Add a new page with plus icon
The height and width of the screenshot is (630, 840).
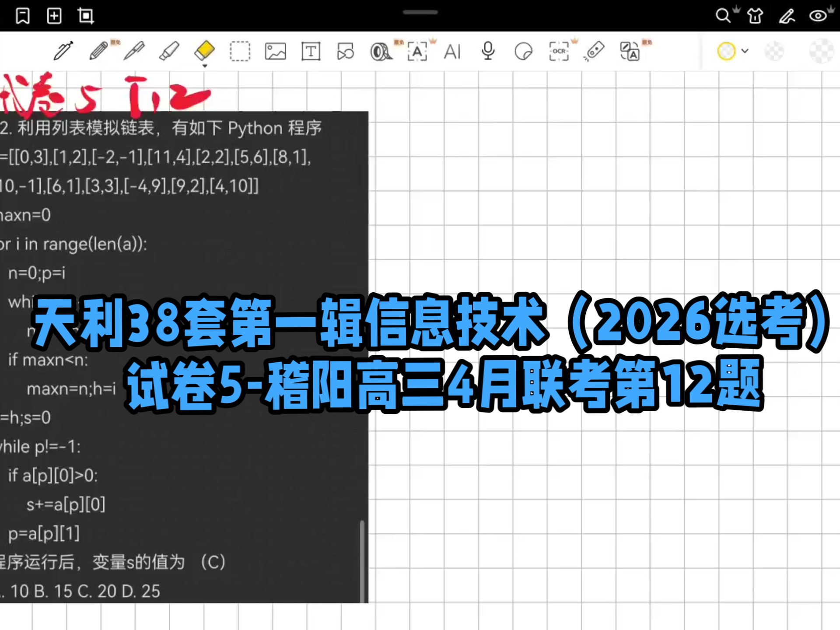point(54,16)
